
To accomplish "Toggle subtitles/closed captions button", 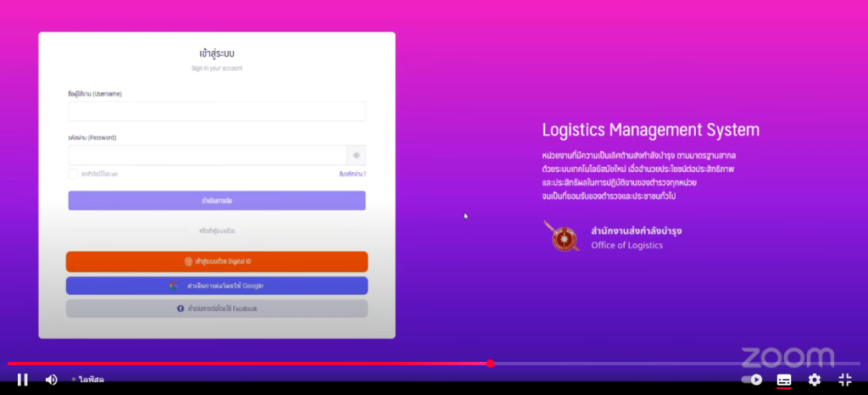I will point(784,380).
